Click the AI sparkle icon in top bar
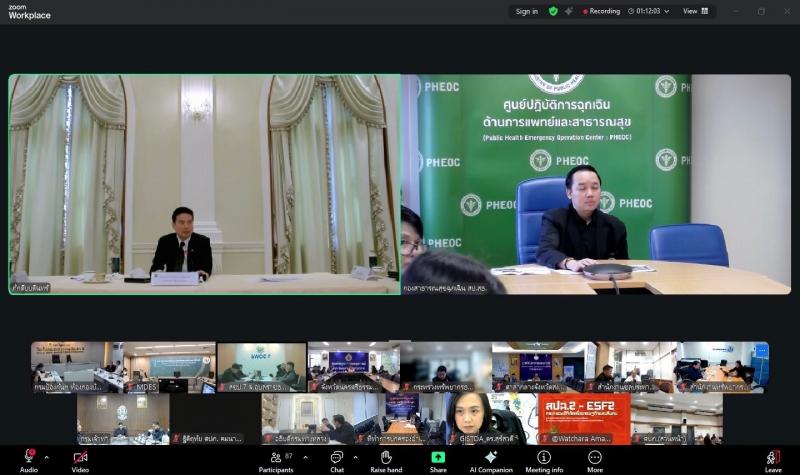Viewport: 800px width, 475px height. click(x=568, y=11)
